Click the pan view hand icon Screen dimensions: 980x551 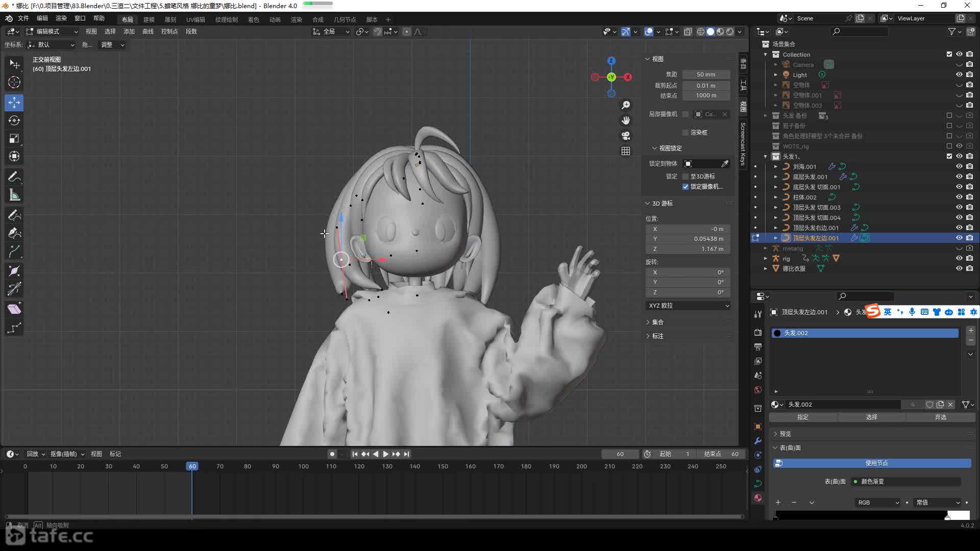626,120
